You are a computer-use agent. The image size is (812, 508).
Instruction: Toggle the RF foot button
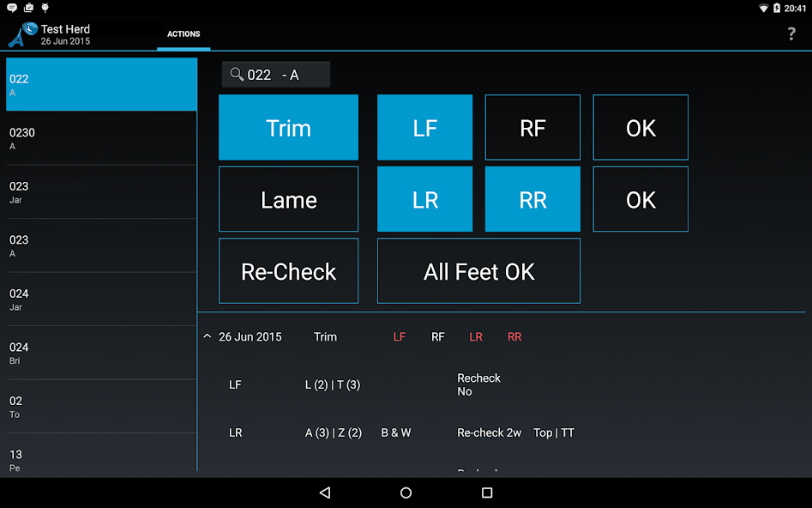(532, 128)
